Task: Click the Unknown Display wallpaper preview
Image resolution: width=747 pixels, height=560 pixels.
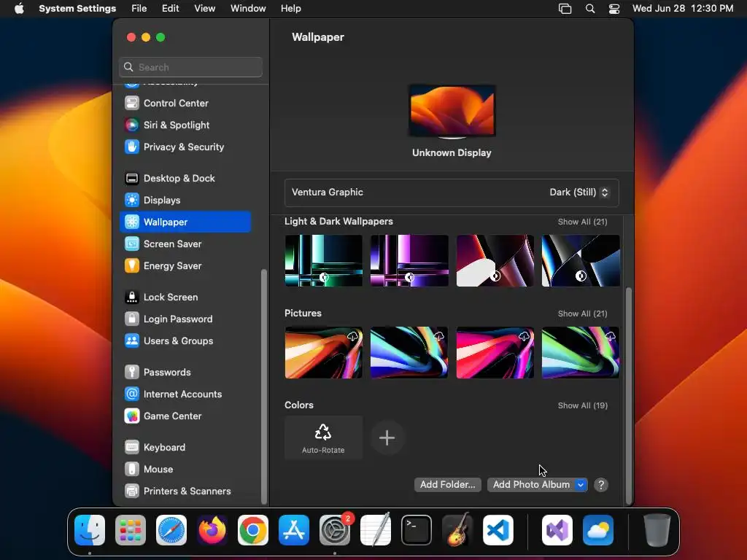Action: click(452, 112)
